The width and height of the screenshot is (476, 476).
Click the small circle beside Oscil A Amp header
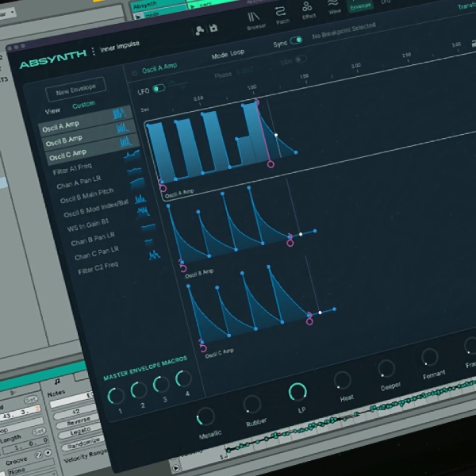click(x=135, y=73)
